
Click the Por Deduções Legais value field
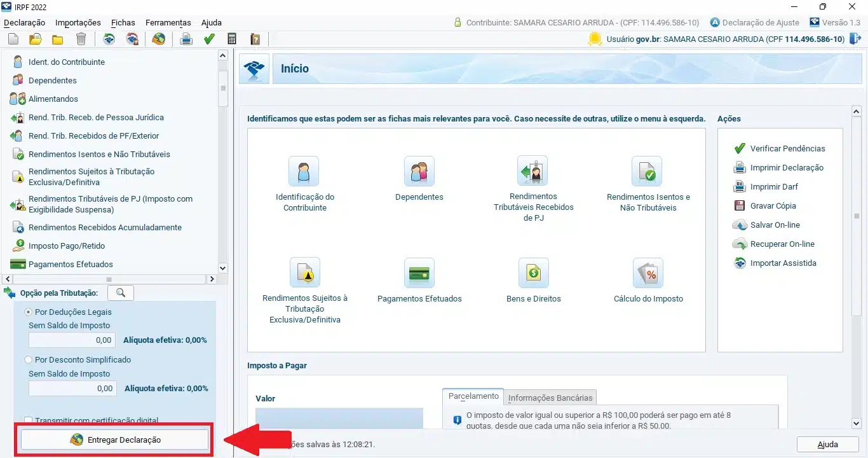click(72, 340)
